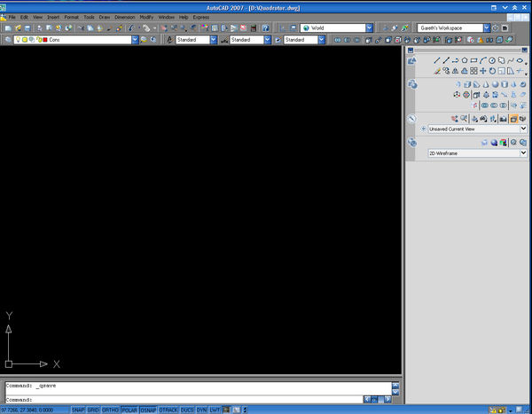The image size is (532, 414).
Task: Click the Command line input field
Action: coord(184,400)
